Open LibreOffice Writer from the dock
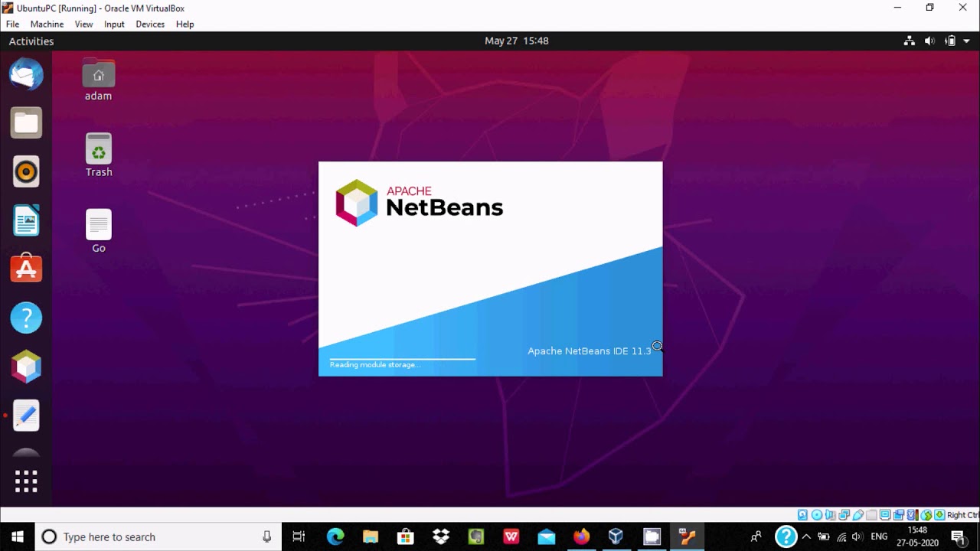Image resolution: width=980 pixels, height=551 pixels. (26, 220)
